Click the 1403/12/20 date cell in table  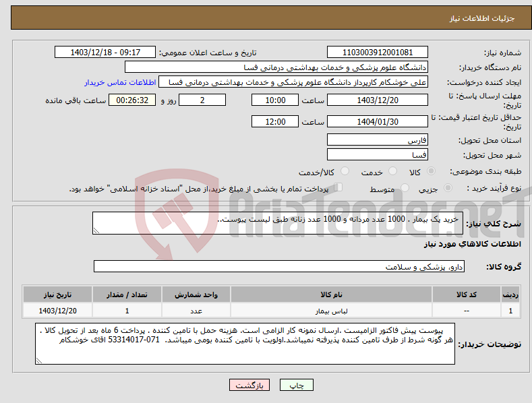click(x=58, y=311)
